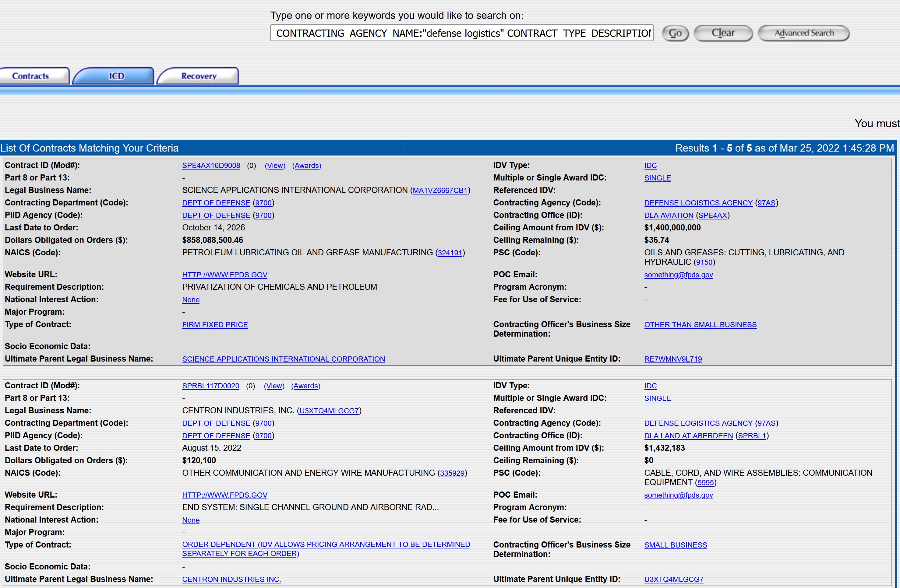Click the Results 1 - 5 of 5 header text
The width and height of the screenshot is (900, 588).
(785, 148)
